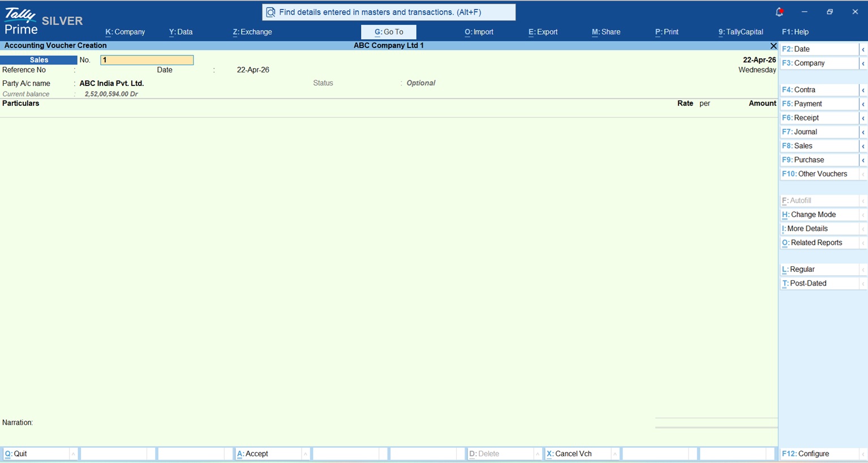The height and width of the screenshot is (463, 868).
Task: Switch to F7: Journal voucher
Action: point(819,132)
